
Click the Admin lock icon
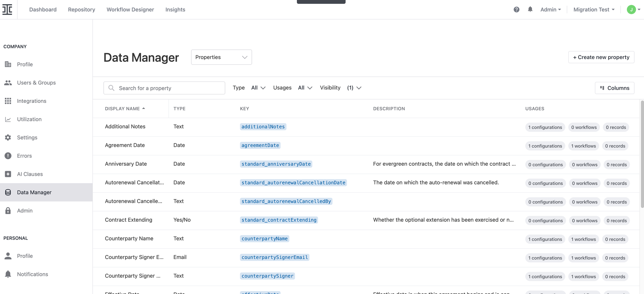8,211
